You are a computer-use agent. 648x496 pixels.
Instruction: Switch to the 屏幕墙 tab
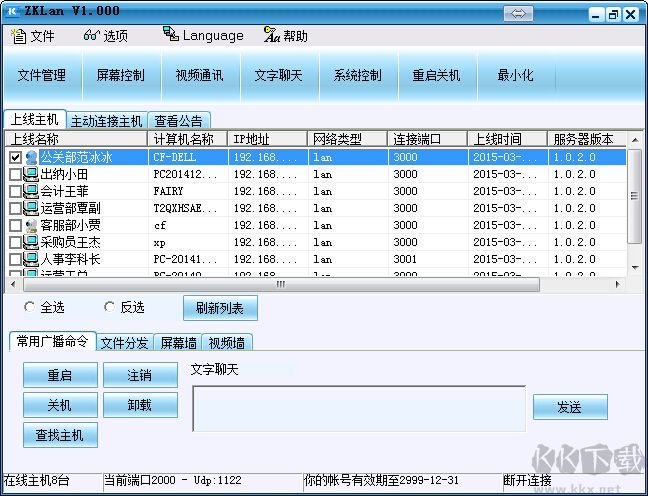coord(178,343)
